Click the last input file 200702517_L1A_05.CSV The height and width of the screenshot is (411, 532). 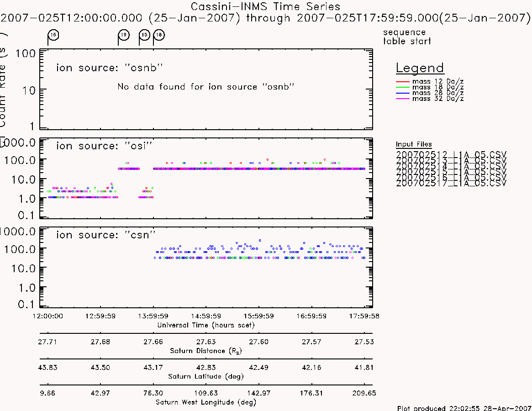tap(451, 183)
